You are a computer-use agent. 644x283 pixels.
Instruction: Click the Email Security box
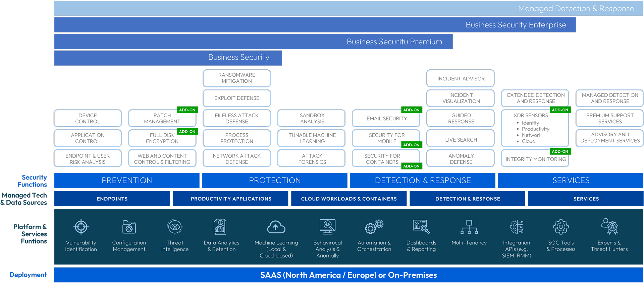[x=386, y=118]
